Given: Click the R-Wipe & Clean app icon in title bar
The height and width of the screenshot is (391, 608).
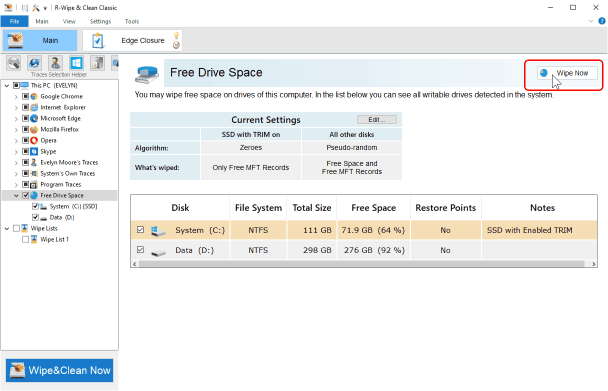Looking at the screenshot, I should click(x=8, y=7).
